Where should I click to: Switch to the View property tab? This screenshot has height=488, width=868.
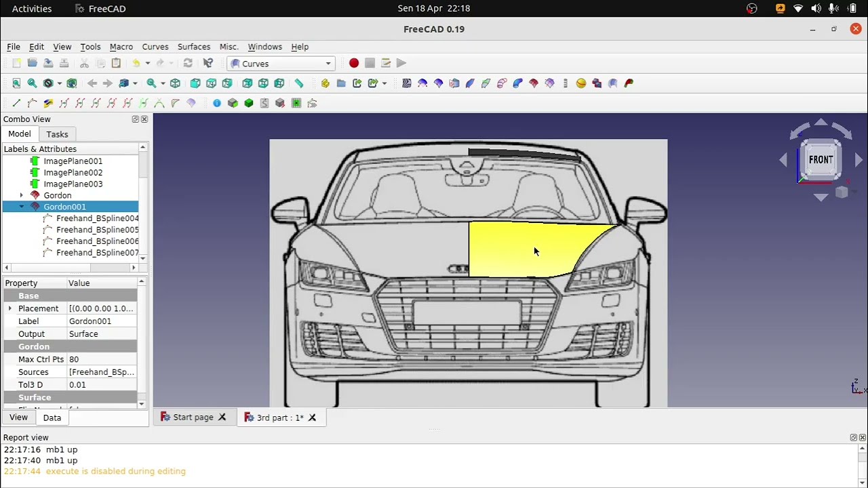(18, 418)
